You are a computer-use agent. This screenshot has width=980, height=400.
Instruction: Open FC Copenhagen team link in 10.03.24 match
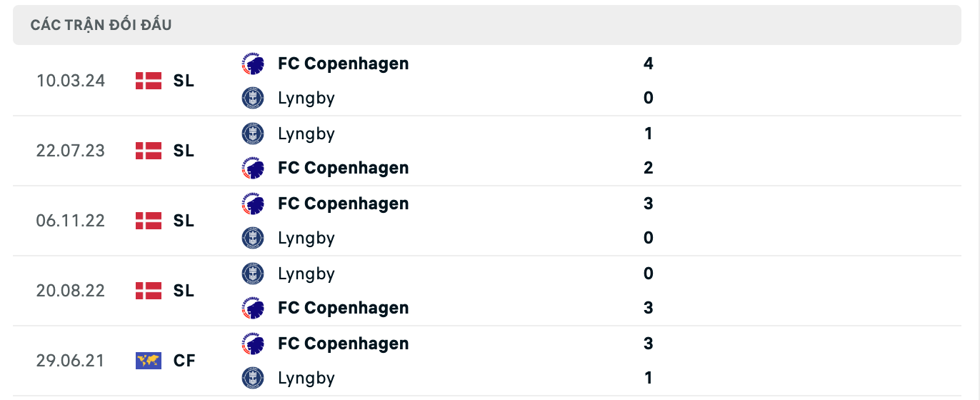(344, 64)
